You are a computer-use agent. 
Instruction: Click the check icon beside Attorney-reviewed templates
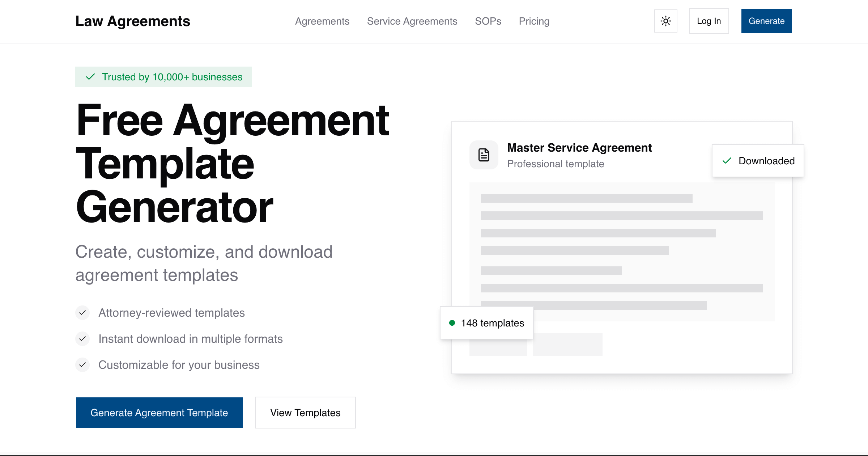(82, 313)
